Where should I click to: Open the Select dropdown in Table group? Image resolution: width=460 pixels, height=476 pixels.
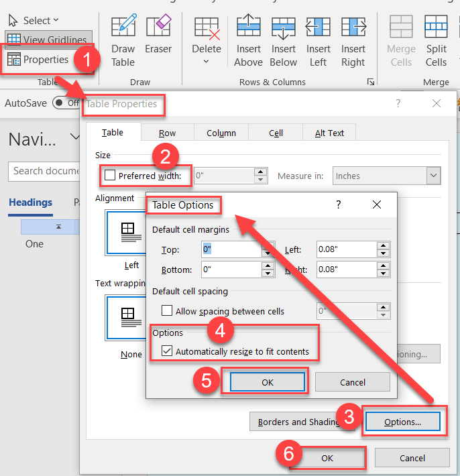point(34,20)
